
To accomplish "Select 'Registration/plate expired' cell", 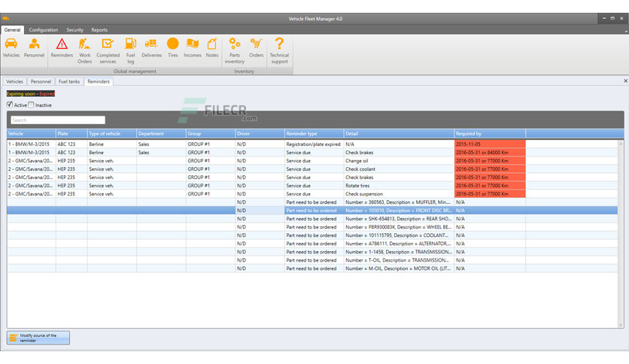I will [314, 144].
